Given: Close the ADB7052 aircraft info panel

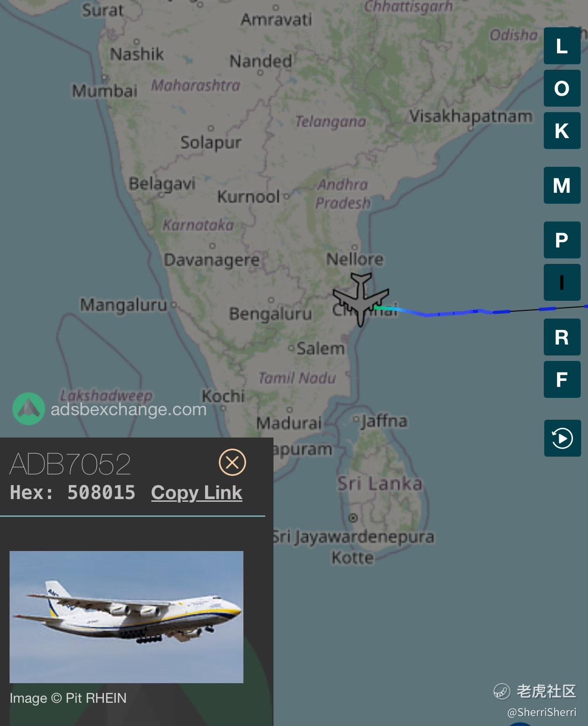Looking at the screenshot, I should coord(232,462).
